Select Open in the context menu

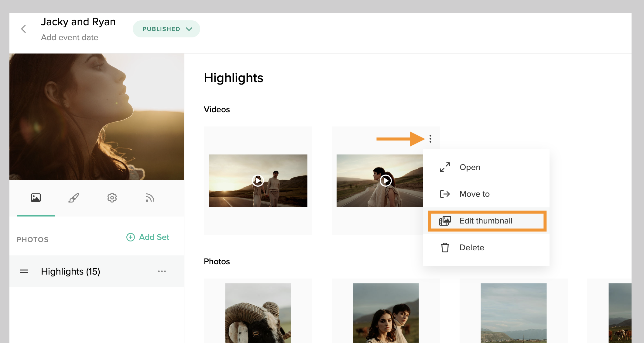click(470, 167)
